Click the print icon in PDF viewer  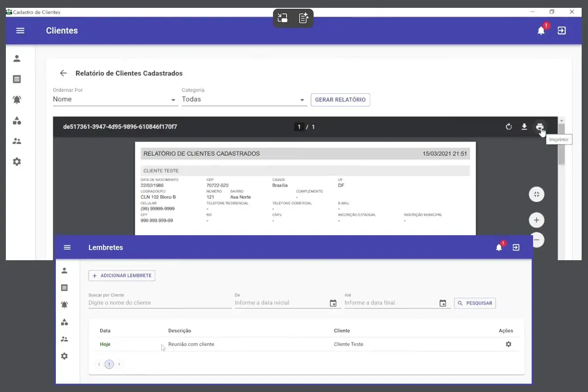(539, 127)
